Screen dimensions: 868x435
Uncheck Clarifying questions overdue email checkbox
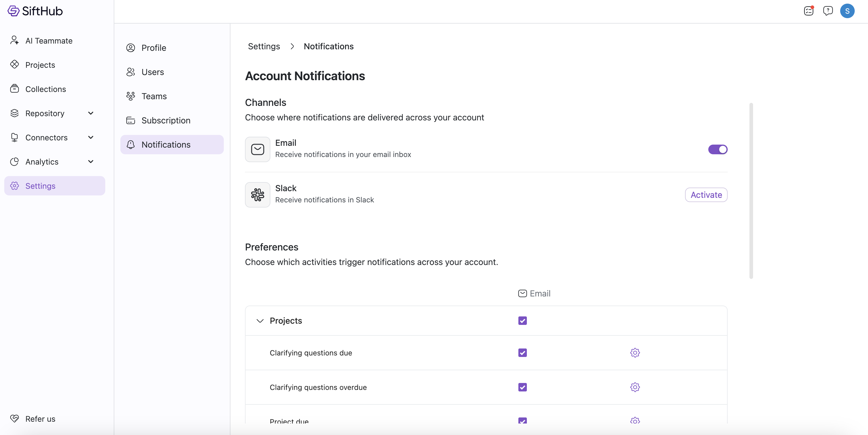pos(522,387)
